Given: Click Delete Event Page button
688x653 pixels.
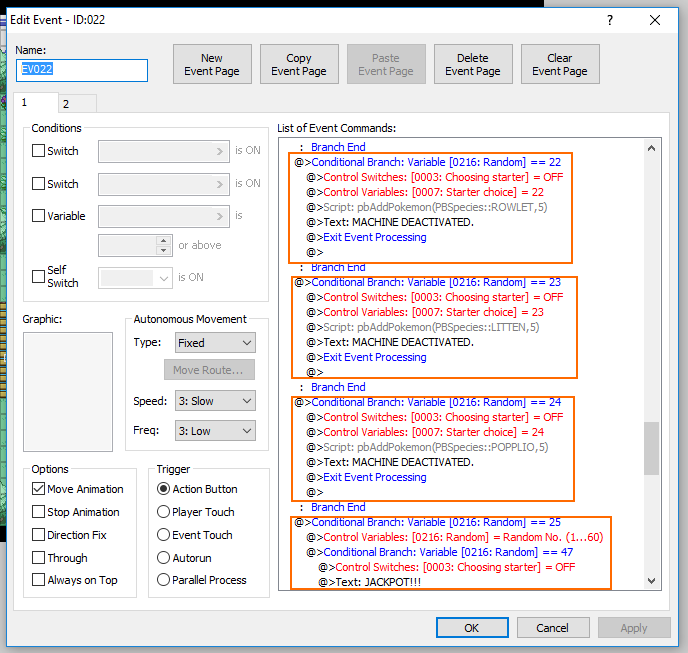Looking at the screenshot, I should pos(473,64).
